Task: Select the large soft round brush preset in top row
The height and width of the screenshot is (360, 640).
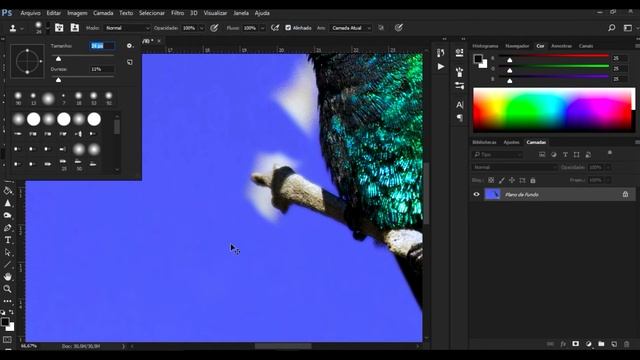Action: tap(48, 98)
